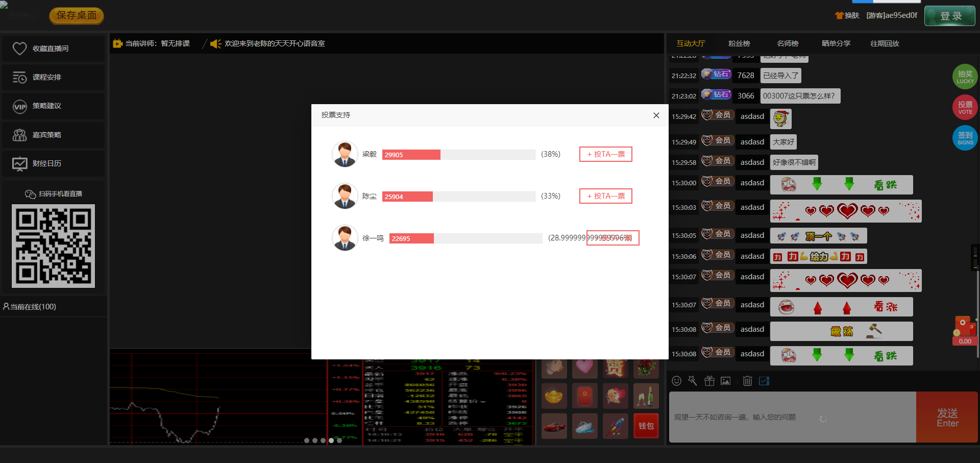Click chat message 已经导入了
This screenshot has width=980, height=463.
(x=780, y=76)
